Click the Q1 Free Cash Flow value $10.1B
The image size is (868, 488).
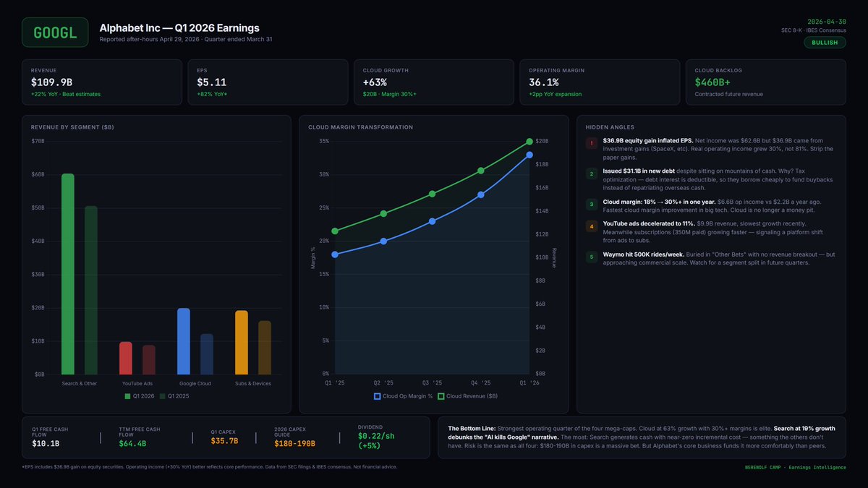46,443
